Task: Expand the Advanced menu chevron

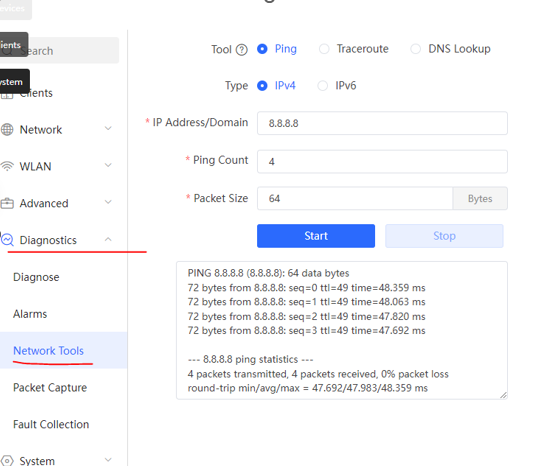Action: [x=108, y=202]
